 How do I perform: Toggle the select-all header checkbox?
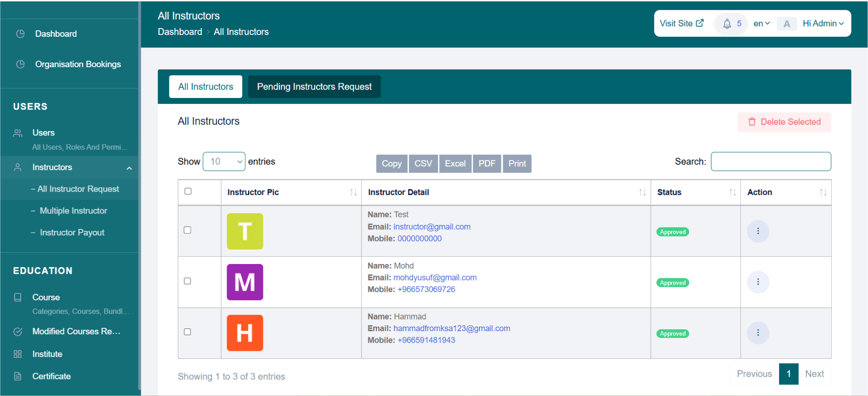coord(188,191)
